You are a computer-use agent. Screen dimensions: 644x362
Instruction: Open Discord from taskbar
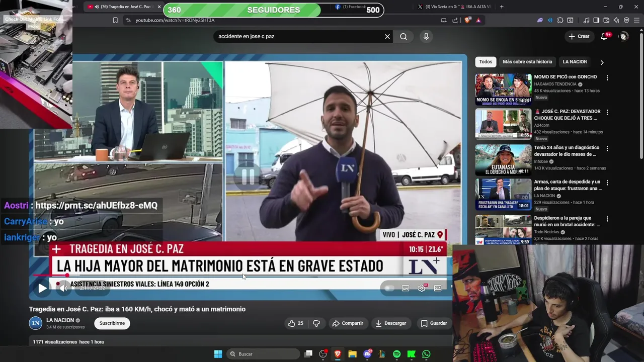coord(367,354)
